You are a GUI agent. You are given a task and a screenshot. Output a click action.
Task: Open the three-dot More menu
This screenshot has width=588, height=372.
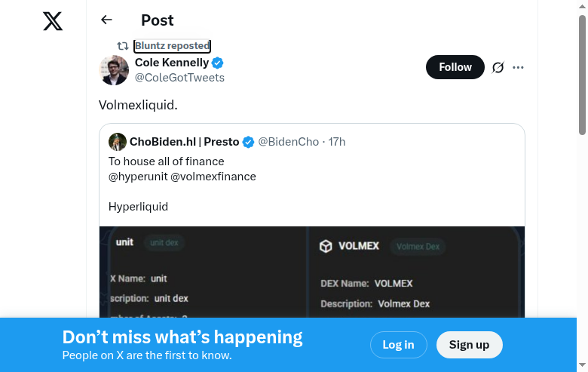pos(518,67)
